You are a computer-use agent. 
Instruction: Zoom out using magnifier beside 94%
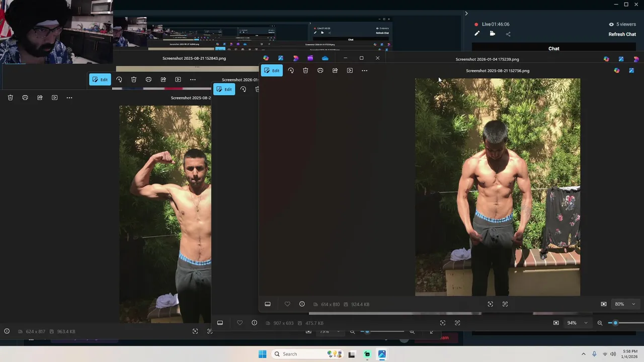pos(600,323)
